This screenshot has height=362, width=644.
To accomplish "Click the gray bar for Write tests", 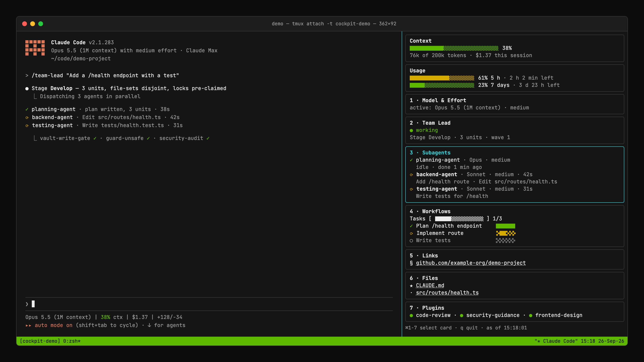I will pyautogui.click(x=506, y=241).
